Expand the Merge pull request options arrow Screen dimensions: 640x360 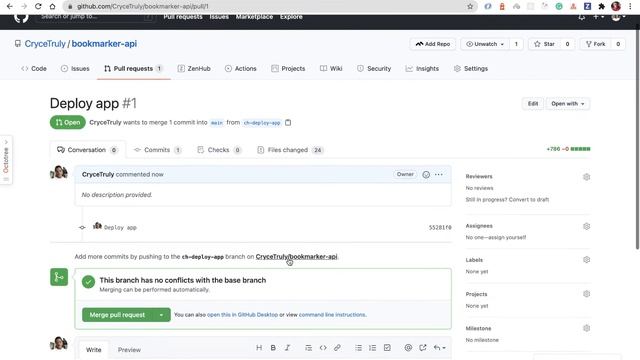click(x=161, y=315)
